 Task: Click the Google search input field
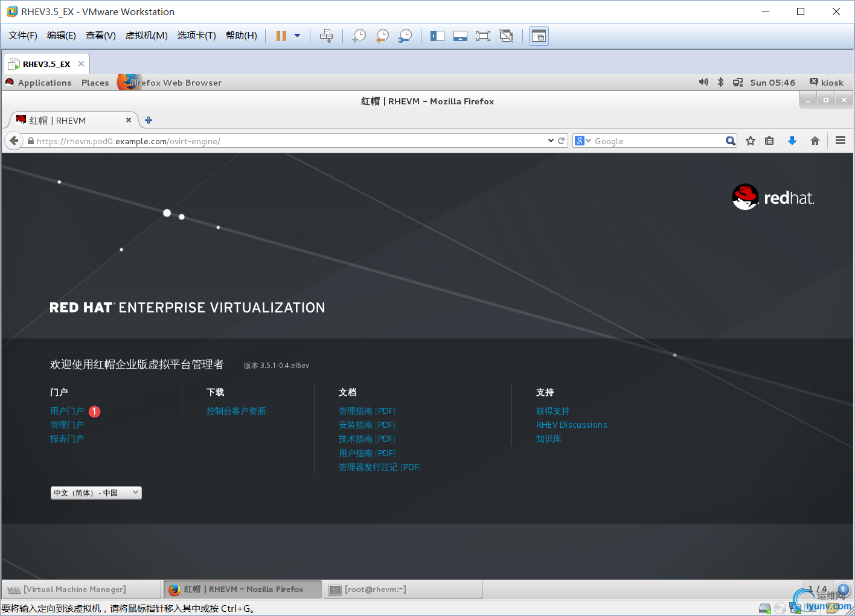point(659,141)
